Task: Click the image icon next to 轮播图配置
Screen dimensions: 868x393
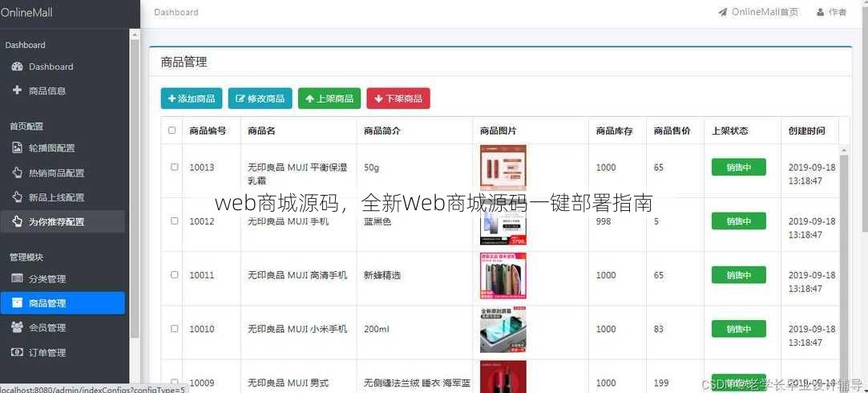Action: click(x=17, y=148)
